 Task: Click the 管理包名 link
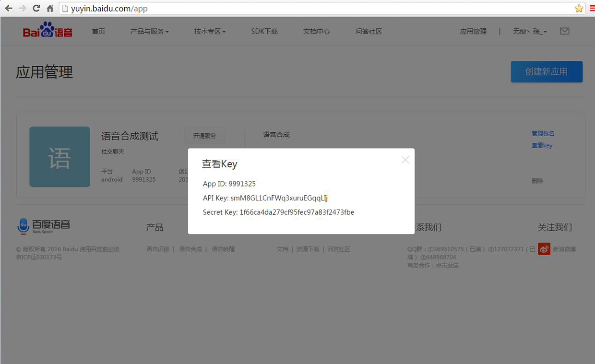543,133
